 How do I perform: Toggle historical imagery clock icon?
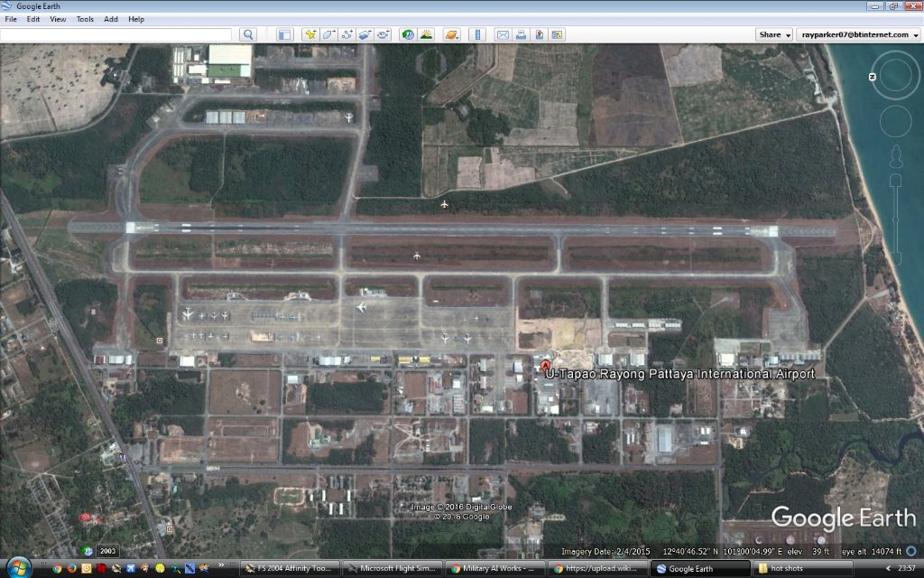pos(408,34)
